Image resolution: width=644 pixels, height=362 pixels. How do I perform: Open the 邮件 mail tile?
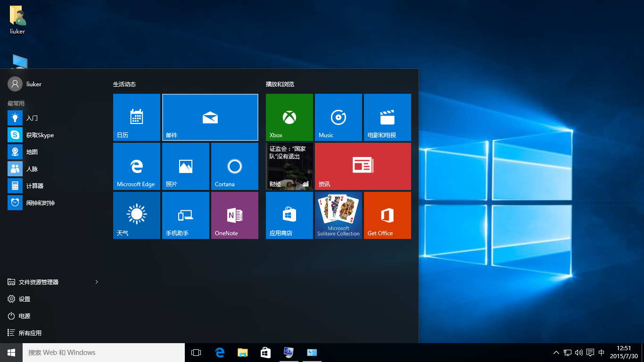pos(210,117)
